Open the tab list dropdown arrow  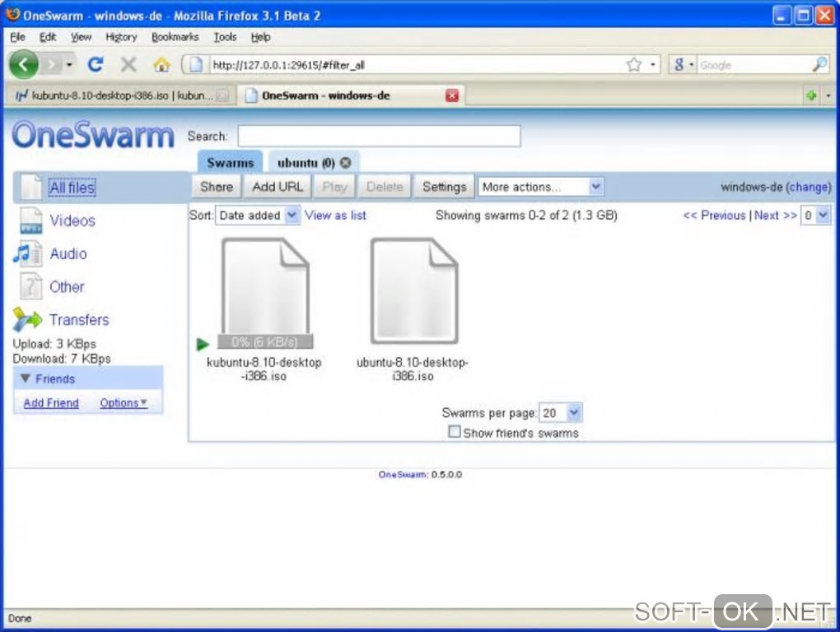[828, 95]
